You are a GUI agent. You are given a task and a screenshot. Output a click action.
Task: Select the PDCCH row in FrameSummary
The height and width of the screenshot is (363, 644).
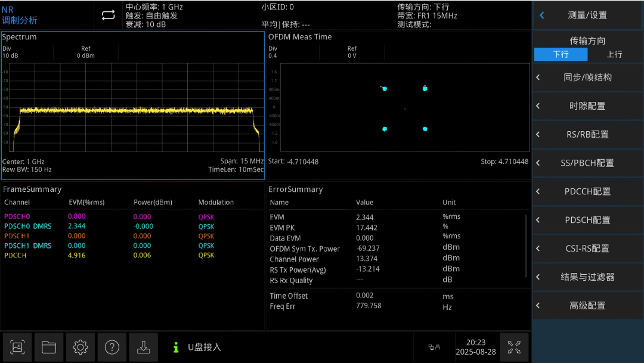click(132, 256)
